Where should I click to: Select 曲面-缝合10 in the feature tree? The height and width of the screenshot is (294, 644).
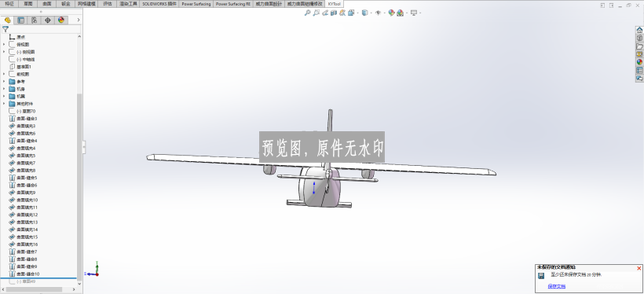click(28, 274)
